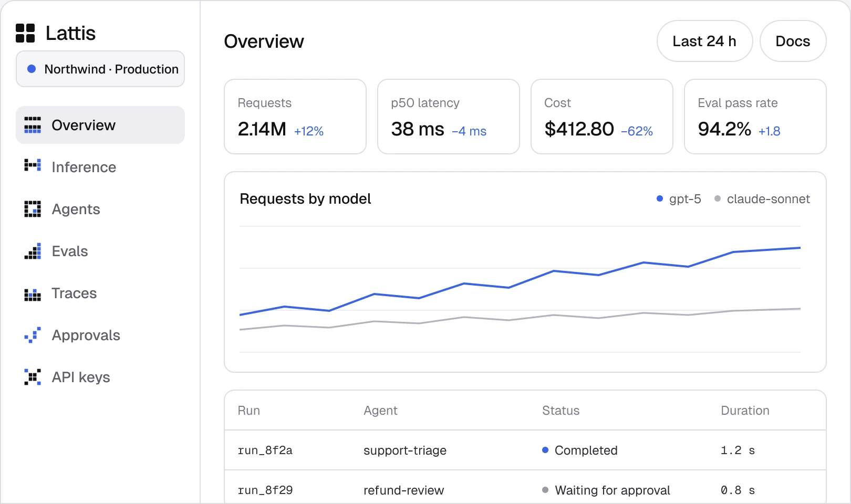Viewport: 851px width, 504px height.
Task: Open the Docs link button
Action: click(x=793, y=41)
